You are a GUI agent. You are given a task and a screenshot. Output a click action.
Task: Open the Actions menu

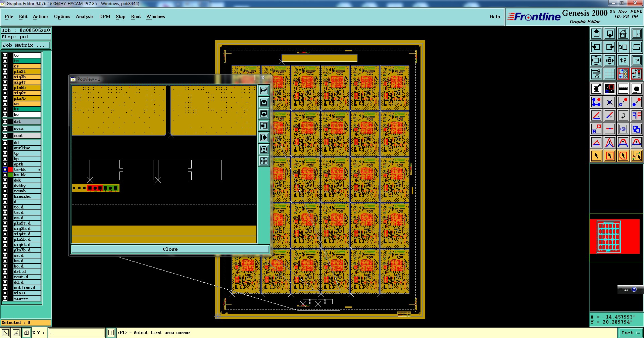point(41,16)
